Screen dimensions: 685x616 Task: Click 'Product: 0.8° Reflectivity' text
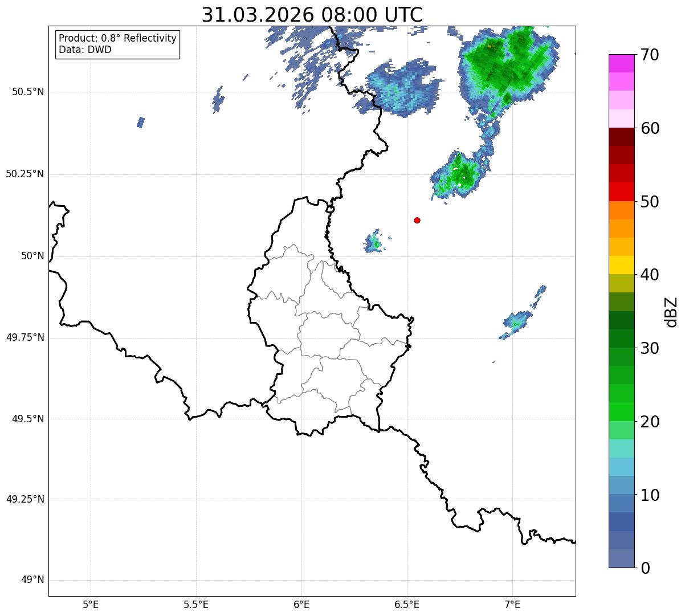pos(118,38)
